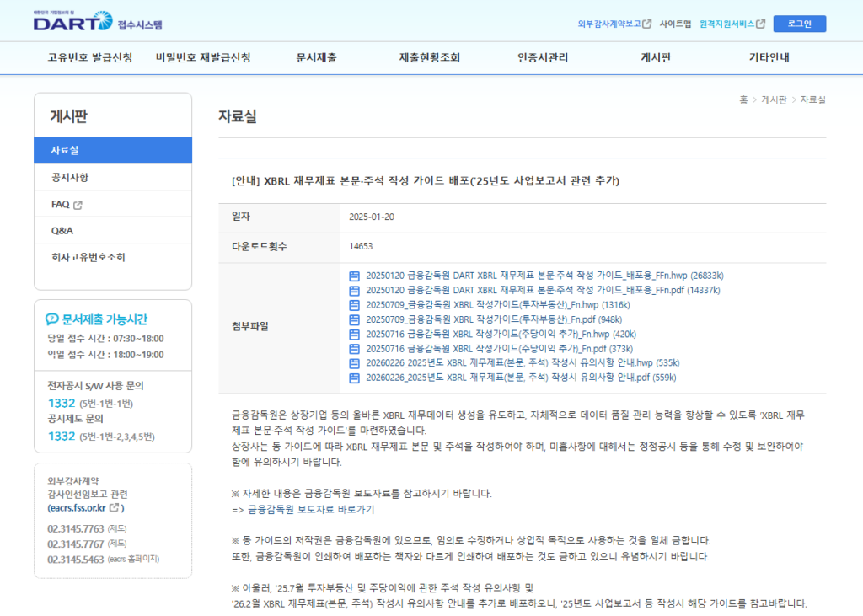This screenshot has height=616, width=863.
Task: Click the DART logo in the header
Action: tap(72, 21)
